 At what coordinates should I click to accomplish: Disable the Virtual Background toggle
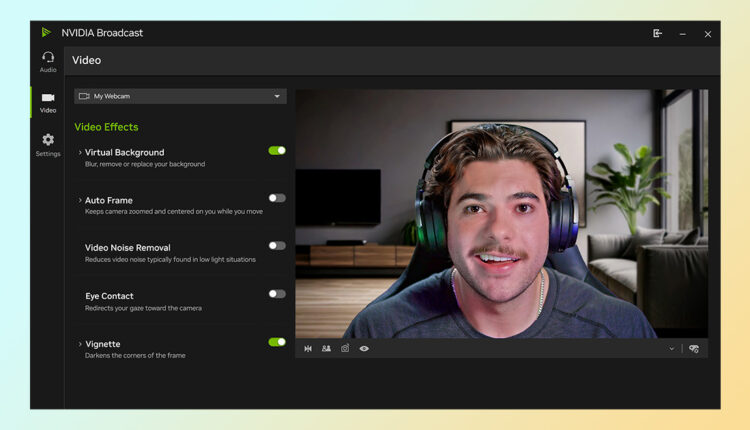(x=277, y=150)
